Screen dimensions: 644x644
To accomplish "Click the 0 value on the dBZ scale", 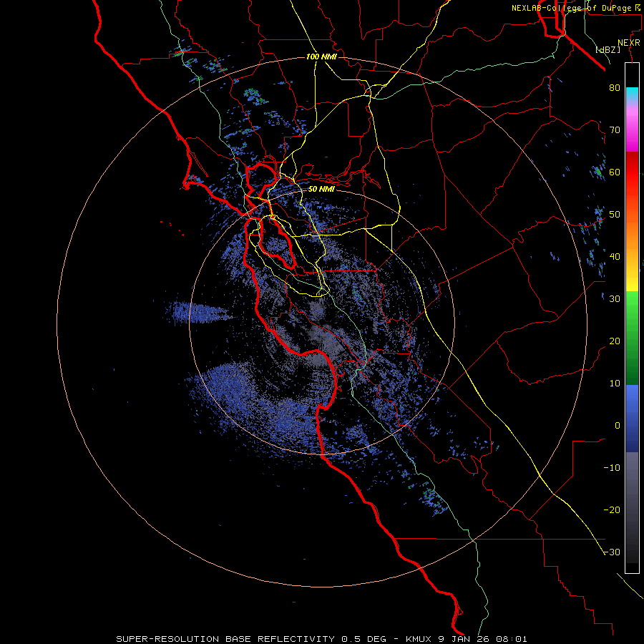I will click(x=618, y=426).
